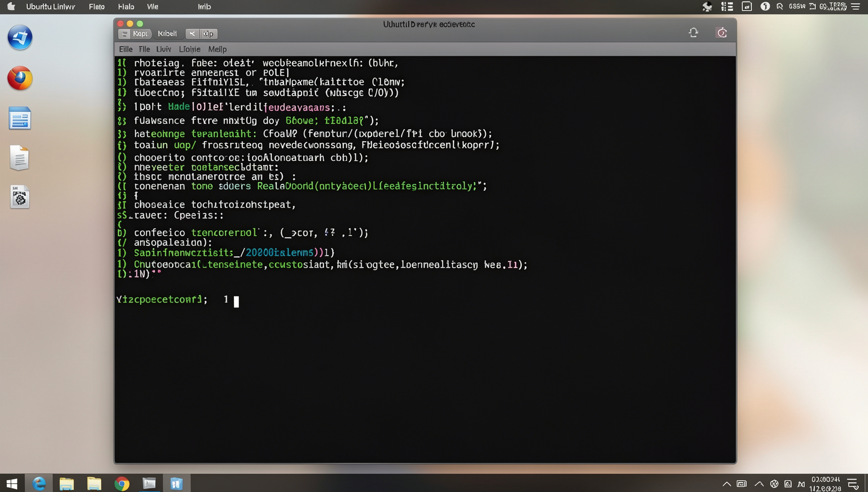
Task: Click the back arrow toolbar button
Action: tap(192, 34)
